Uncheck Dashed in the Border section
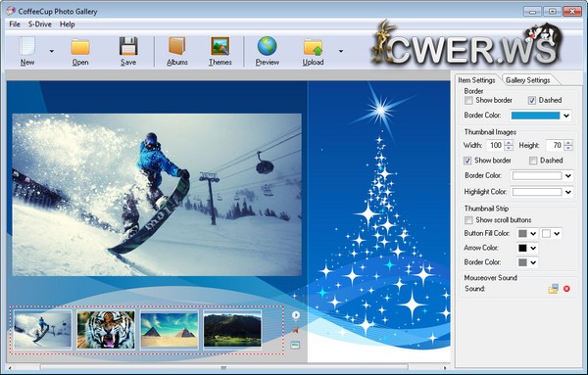The height and width of the screenshot is (375, 588). pyautogui.click(x=532, y=101)
